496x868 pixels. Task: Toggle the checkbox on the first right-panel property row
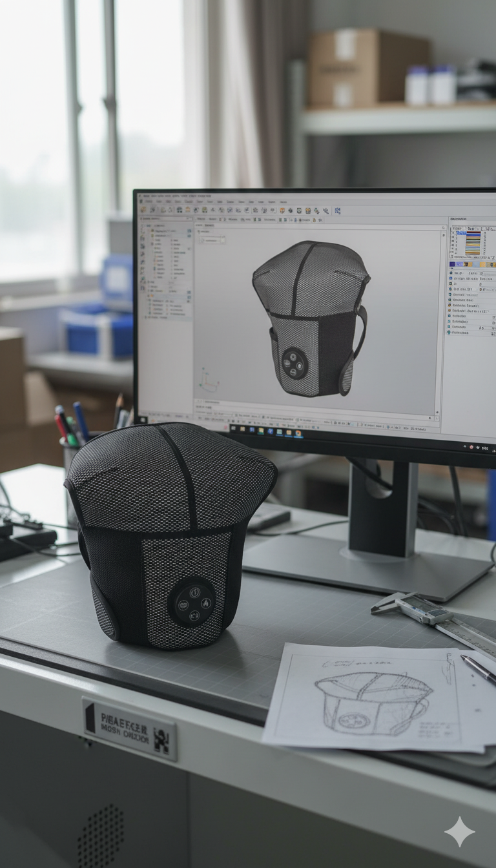tap(449, 273)
